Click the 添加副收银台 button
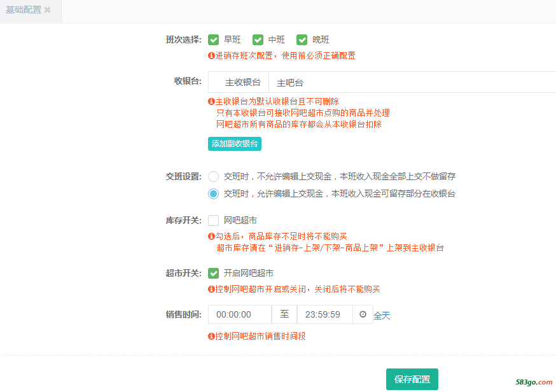The image size is (556, 392). click(x=235, y=144)
